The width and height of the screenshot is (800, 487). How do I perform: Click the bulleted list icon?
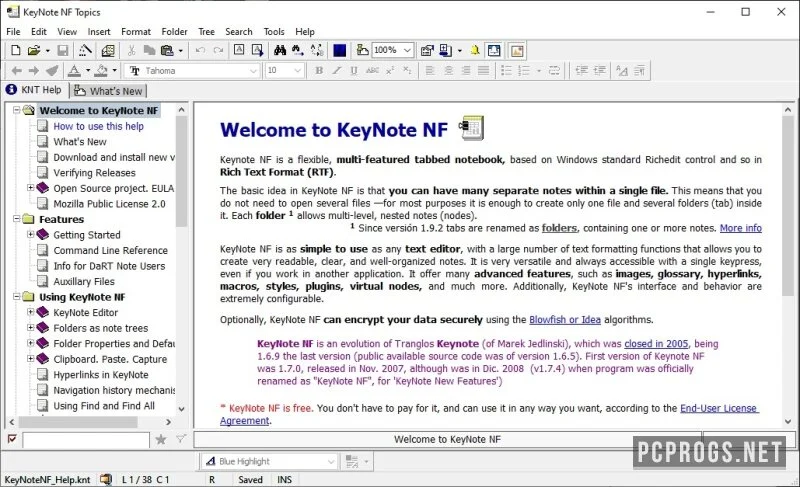point(506,70)
